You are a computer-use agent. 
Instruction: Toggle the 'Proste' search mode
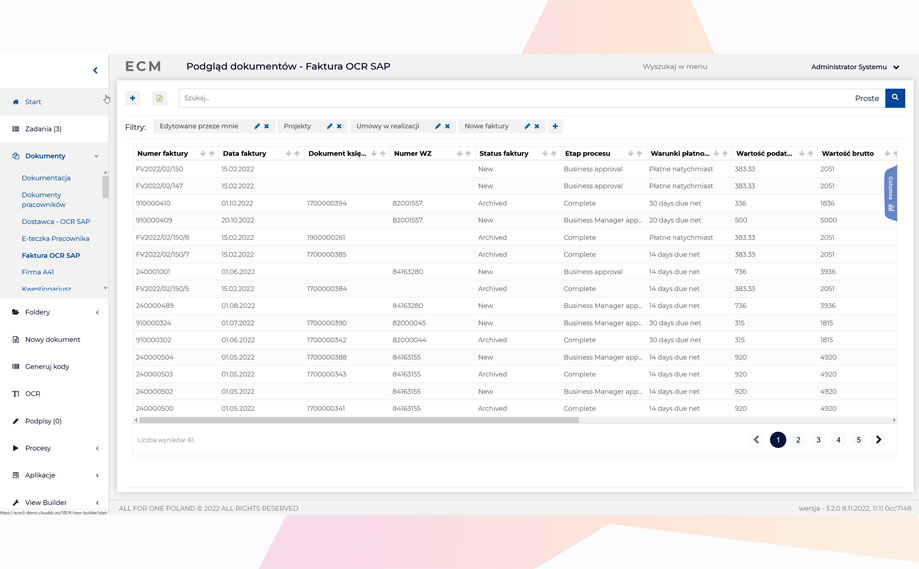coord(866,98)
